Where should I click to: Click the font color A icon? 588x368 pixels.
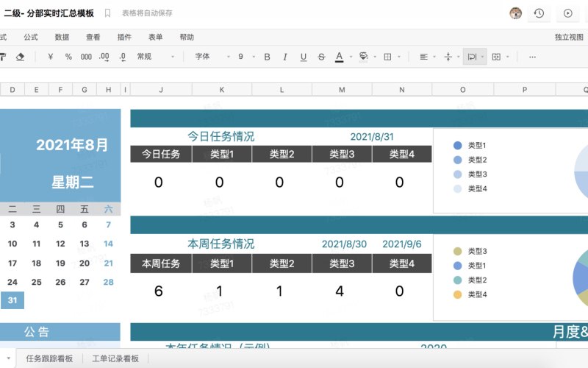(339, 57)
